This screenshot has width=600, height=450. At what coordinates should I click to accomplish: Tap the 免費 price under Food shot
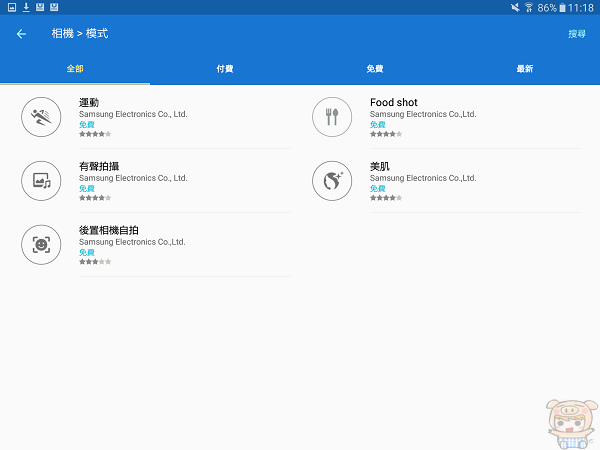(x=378, y=125)
